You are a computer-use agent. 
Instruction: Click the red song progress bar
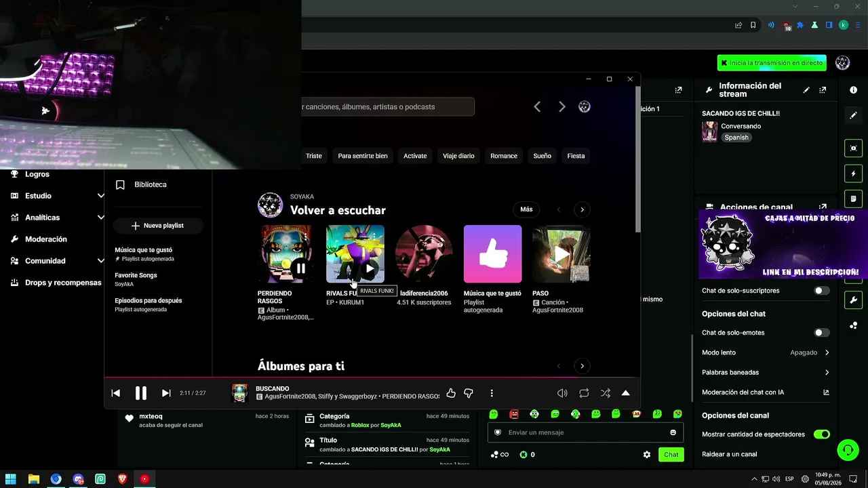pos(372,378)
